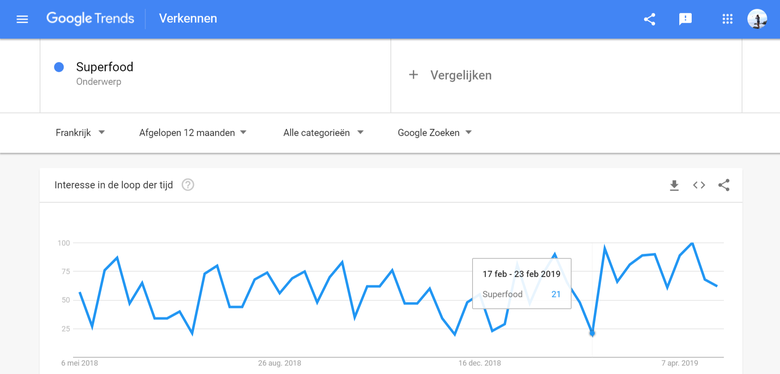Open the Afgelopen 12 maanden dropdown
The width and height of the screenshot is (780, 374).
(193, 133)
